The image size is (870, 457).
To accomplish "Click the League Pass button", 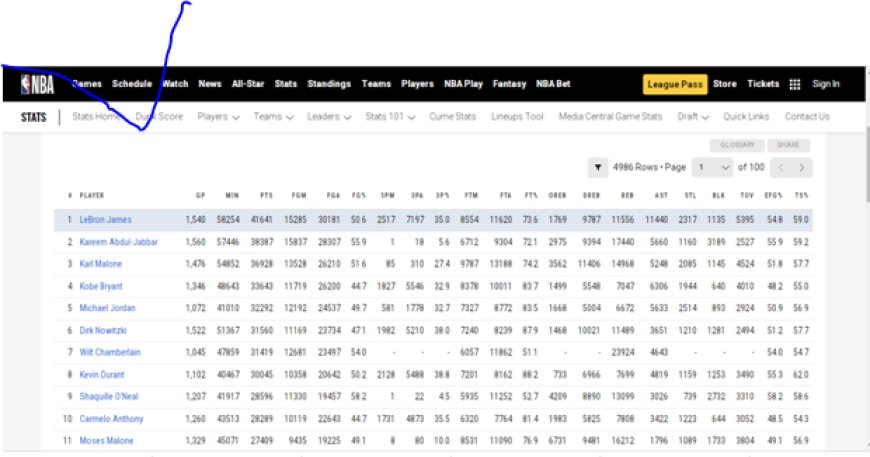I will pyautogui.click(x=674, y=84).
